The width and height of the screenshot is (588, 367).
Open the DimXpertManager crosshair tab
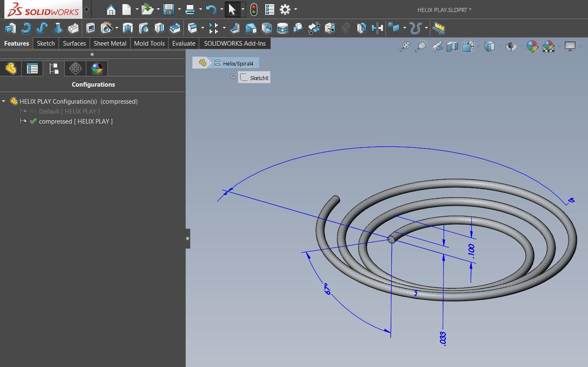click(75, 68)
